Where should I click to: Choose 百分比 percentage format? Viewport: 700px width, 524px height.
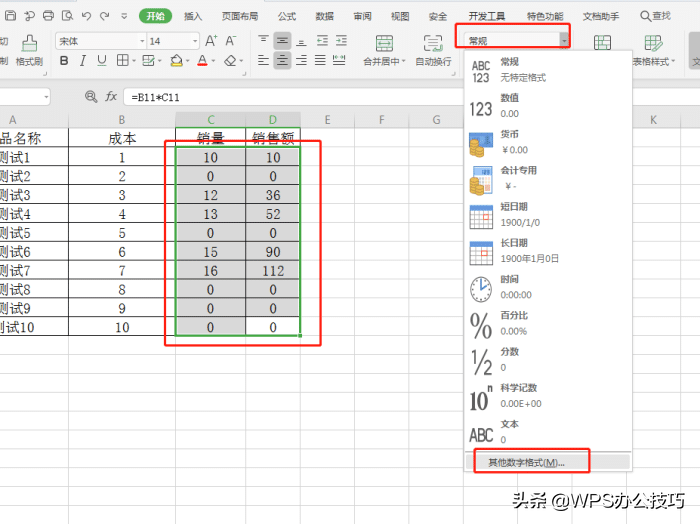(548, 323)
